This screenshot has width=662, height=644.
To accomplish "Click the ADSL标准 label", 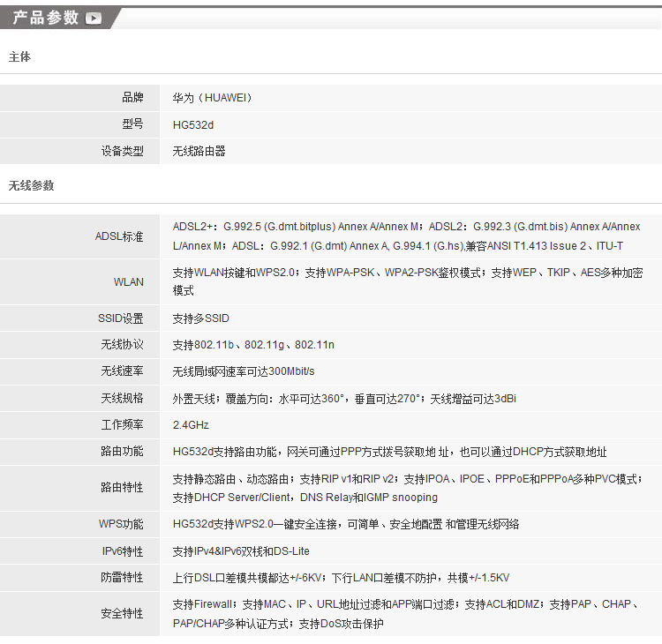I will click(119, 236).
